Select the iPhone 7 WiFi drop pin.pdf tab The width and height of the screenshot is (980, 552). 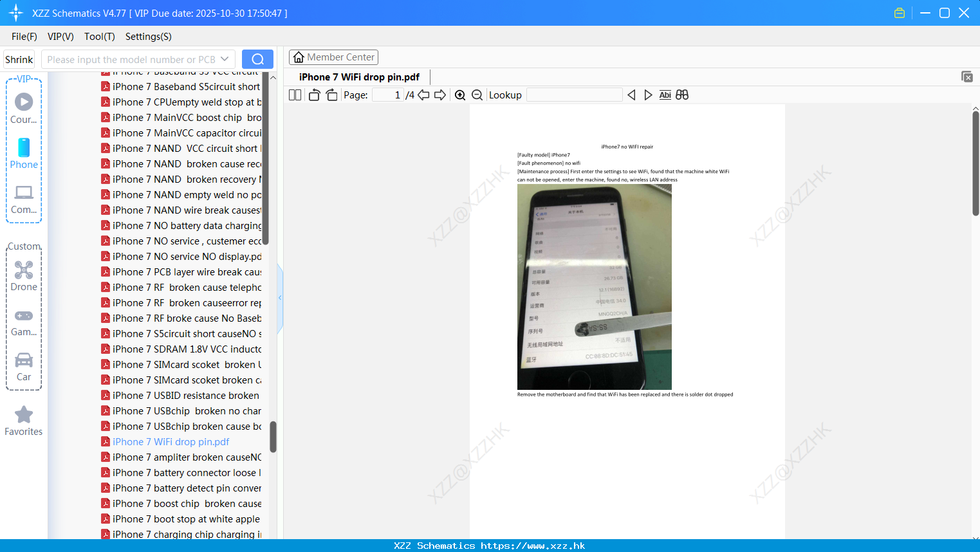(359, 77)
